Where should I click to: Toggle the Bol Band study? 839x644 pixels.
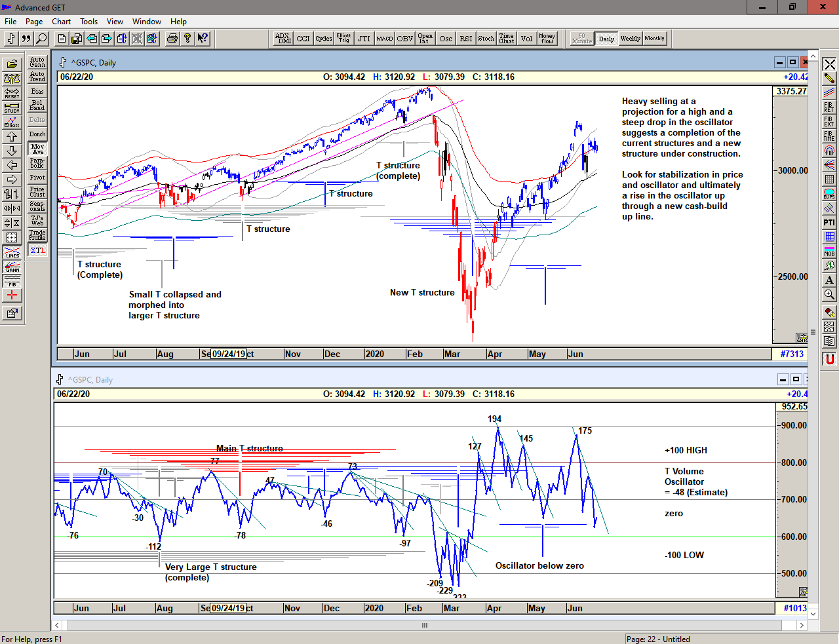(37, 105)
